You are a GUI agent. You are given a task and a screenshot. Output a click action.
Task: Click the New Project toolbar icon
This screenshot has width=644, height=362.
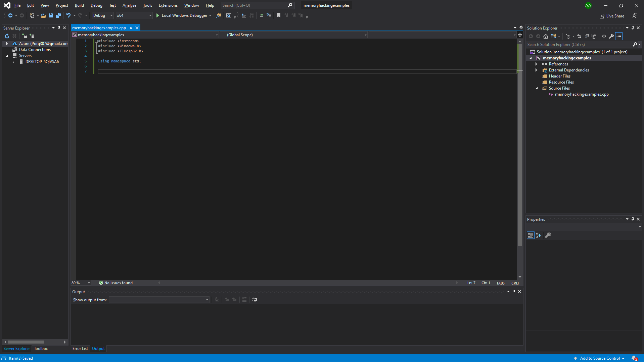pyautogui.click(x=32, y=15)
